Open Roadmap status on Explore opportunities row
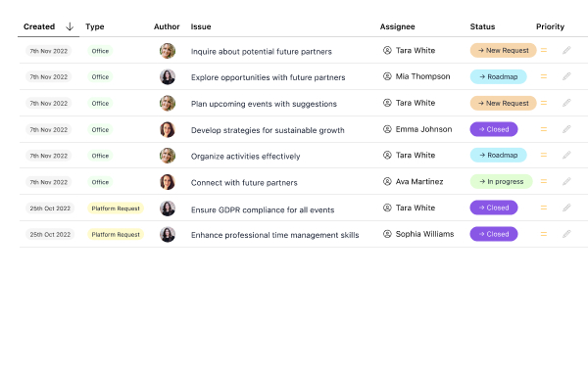The height and width of the screenshot is (370, 588). click(499, 76)
